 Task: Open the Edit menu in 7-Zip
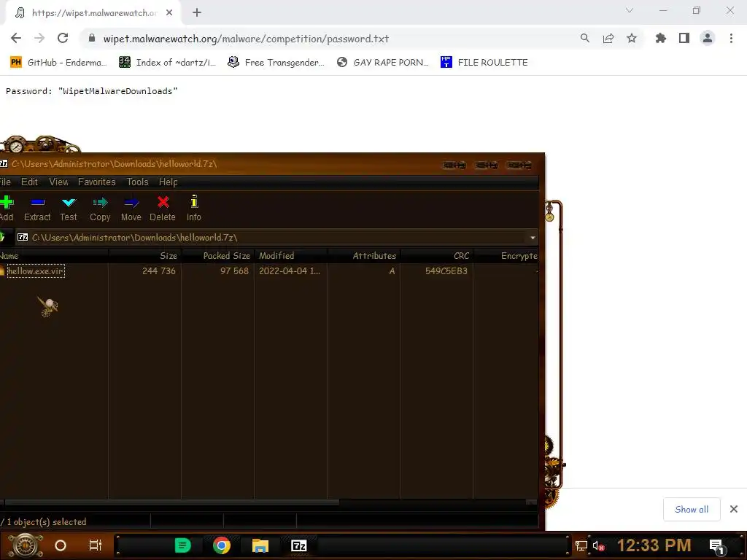[29, 182]
